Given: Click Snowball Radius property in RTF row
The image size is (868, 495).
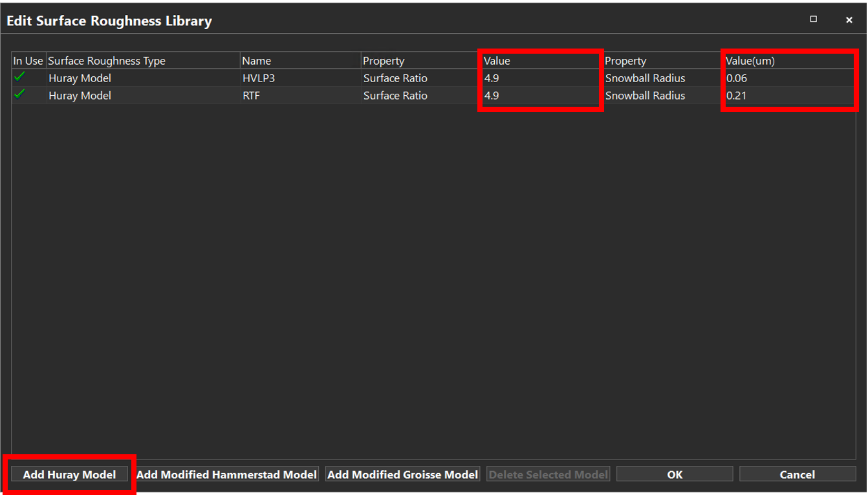Looking at the screenshot, I should tap(664, 96).
